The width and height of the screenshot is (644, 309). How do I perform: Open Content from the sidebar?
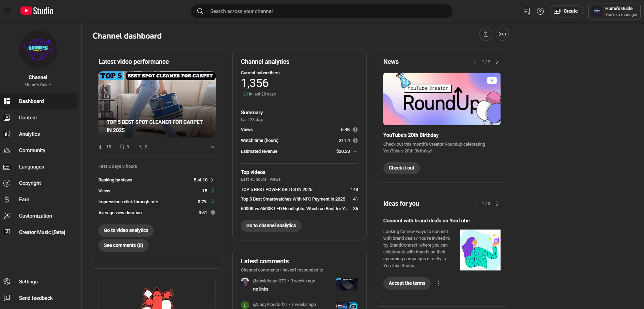(39, 118)
